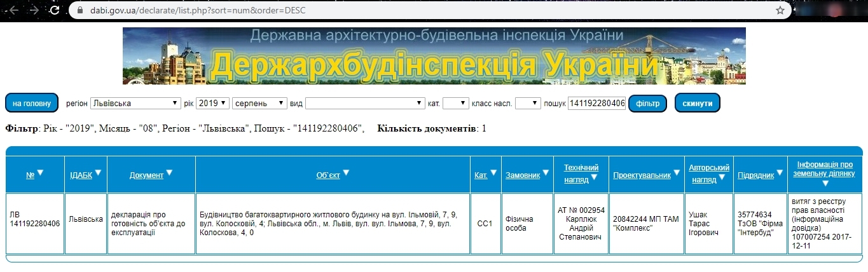Sort by Авторський нагляд using its triangle arrow
868x272 pixels.
722,177
